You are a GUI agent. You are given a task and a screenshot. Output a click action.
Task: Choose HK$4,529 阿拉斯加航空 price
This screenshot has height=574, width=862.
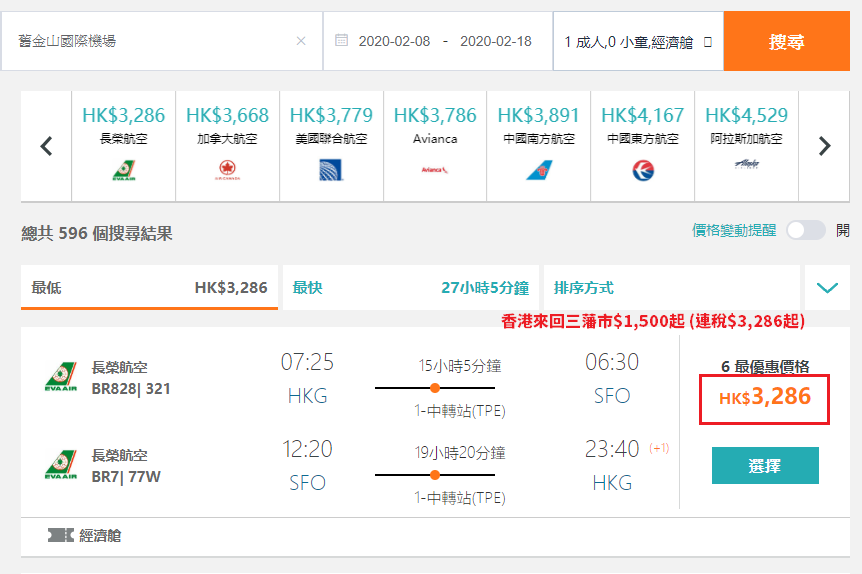747,146
